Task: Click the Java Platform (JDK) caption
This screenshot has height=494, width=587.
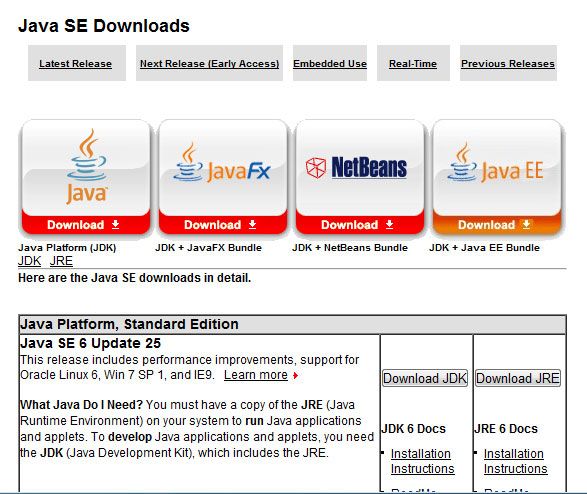Action: [x=67, y=248]
